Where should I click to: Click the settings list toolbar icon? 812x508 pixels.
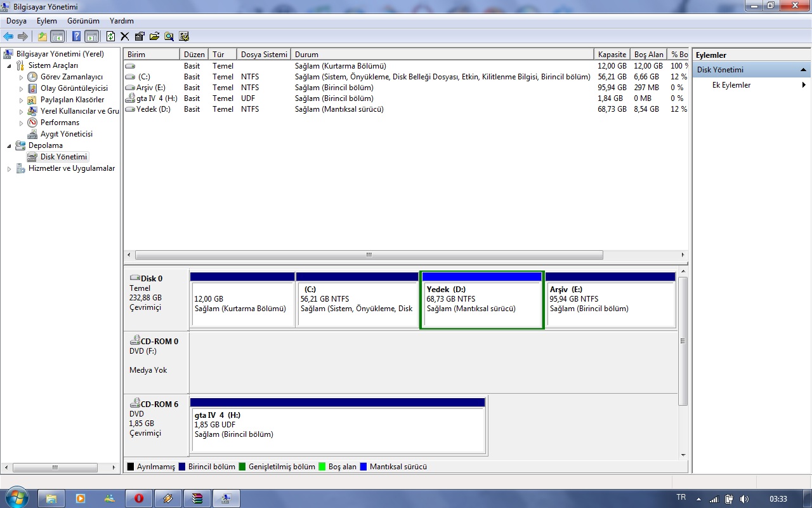click(x=184, y=36)
